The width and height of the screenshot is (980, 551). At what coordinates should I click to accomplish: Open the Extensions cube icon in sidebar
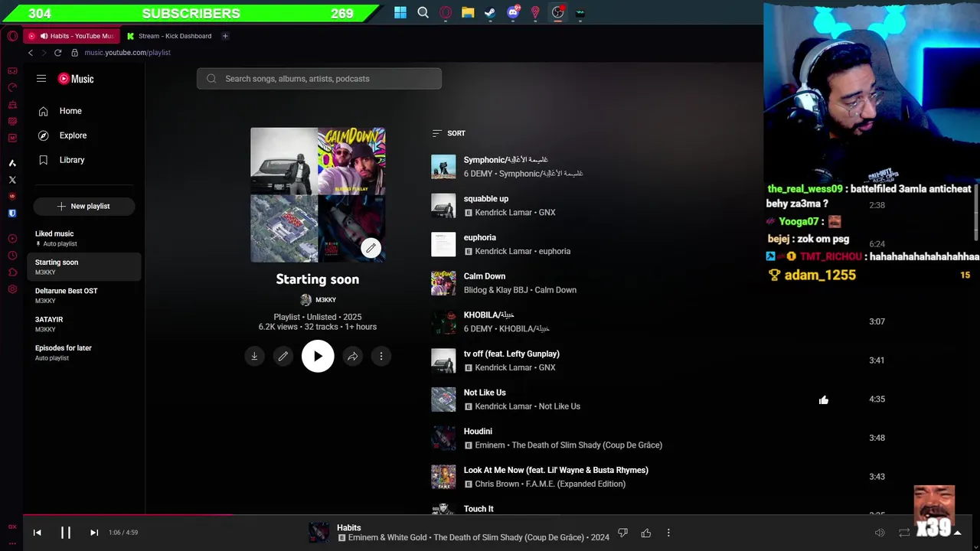12,272
